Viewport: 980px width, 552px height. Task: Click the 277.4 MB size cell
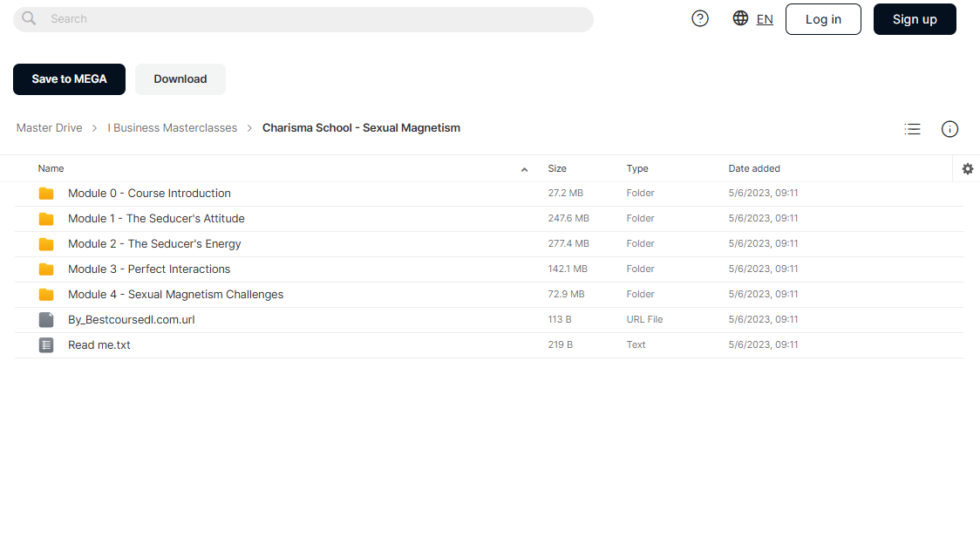568,244
